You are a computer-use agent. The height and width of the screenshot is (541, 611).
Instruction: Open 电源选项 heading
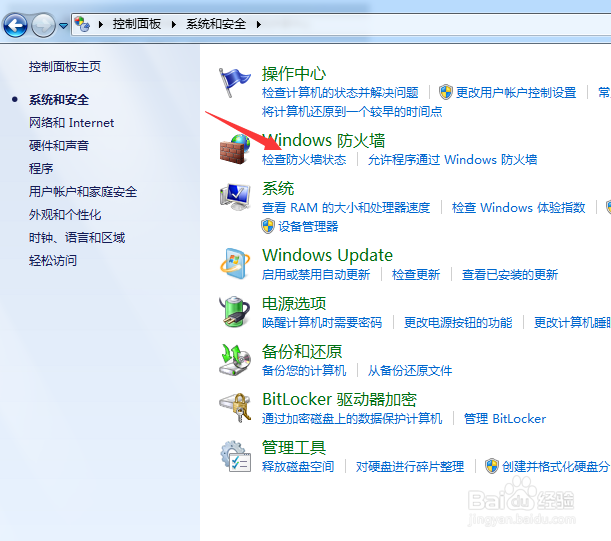pos(294,304)
